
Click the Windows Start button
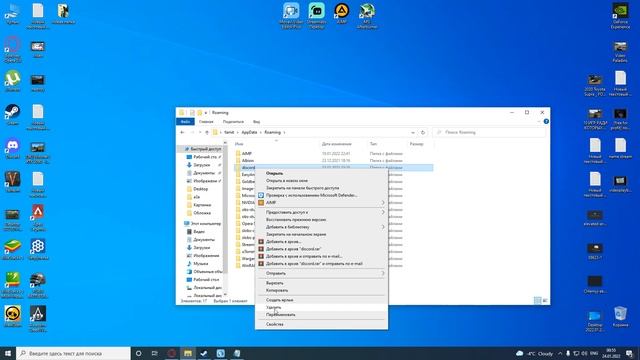[8, 353]
